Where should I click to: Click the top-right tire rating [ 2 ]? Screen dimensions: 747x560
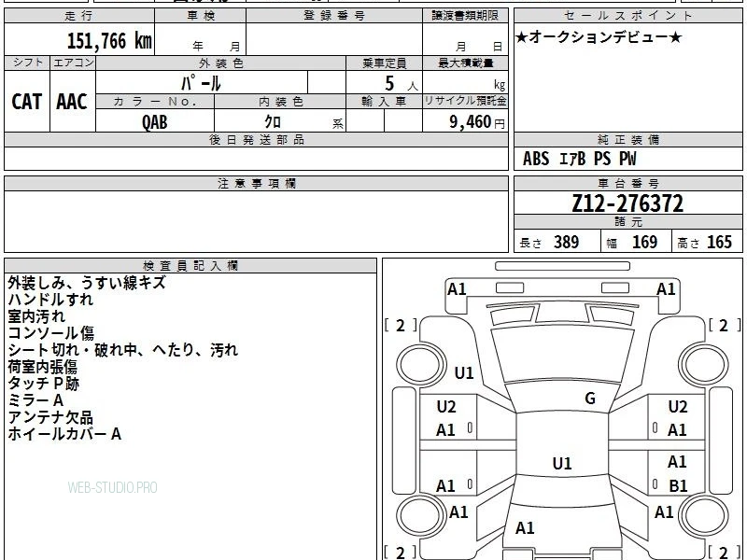[725, 326]
